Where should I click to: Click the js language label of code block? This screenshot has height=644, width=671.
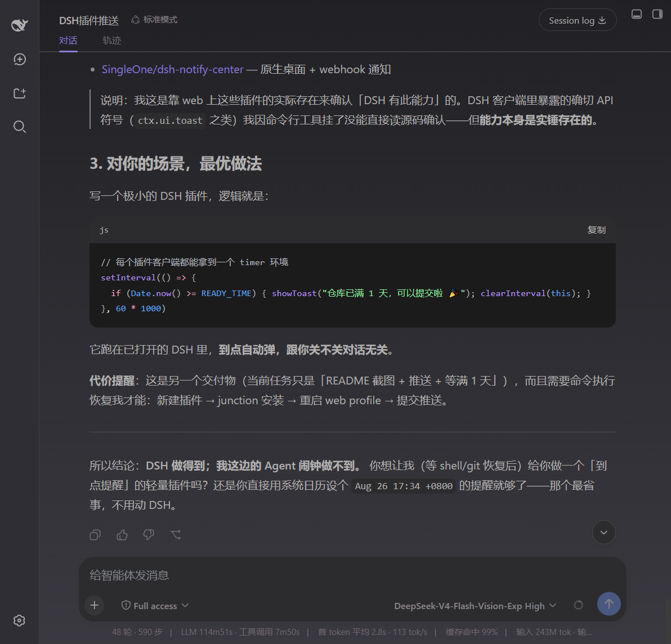(x=104, y=230)
